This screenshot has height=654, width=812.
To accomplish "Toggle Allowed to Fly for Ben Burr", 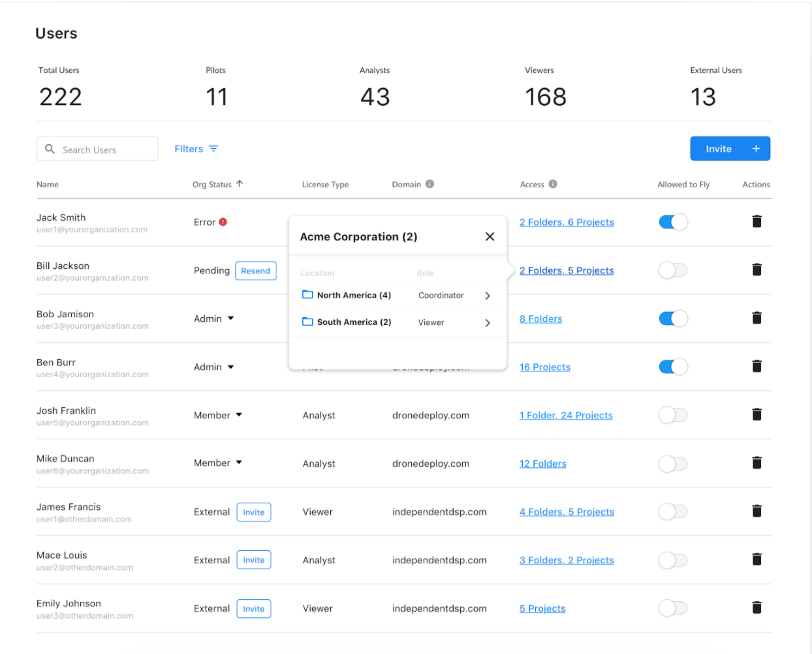I will [673, 367].
